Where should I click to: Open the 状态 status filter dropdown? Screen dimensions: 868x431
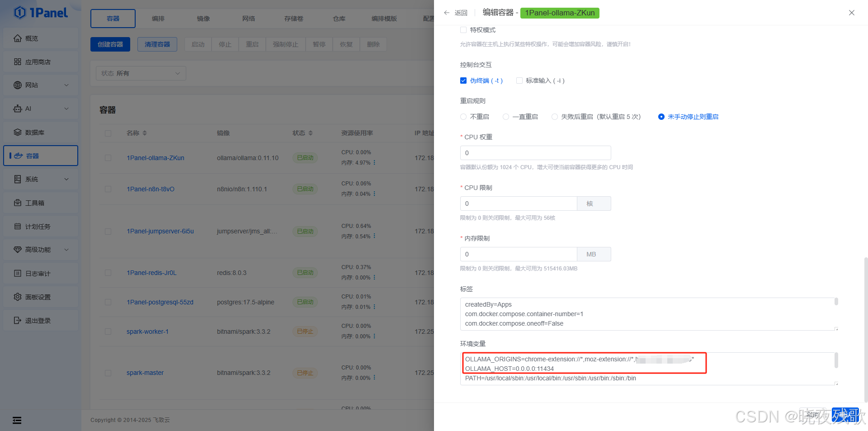point(141,73)
